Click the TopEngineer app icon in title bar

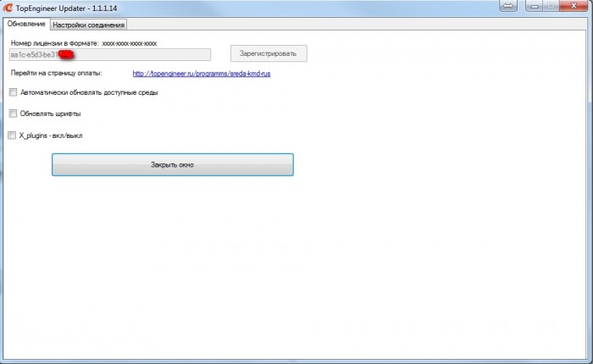(x=8, y=8)
